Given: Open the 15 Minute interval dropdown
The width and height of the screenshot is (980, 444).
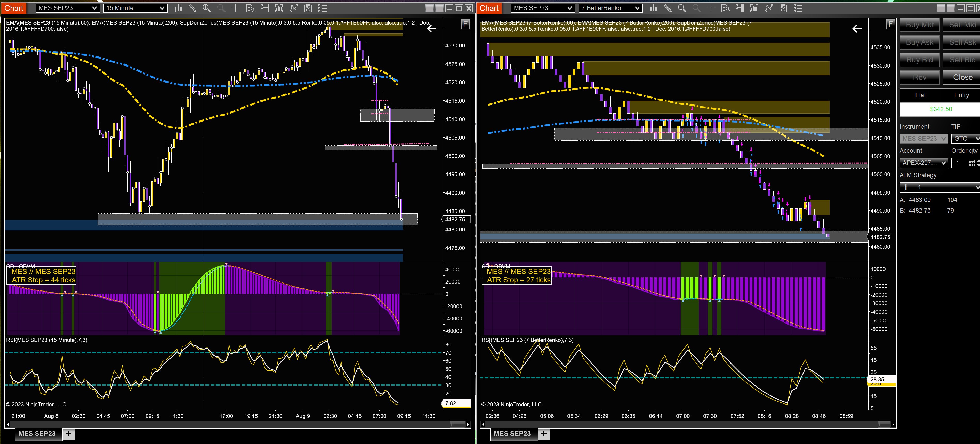Looking at the screenshot, I should pyautogui.click(x=135, y=8).
